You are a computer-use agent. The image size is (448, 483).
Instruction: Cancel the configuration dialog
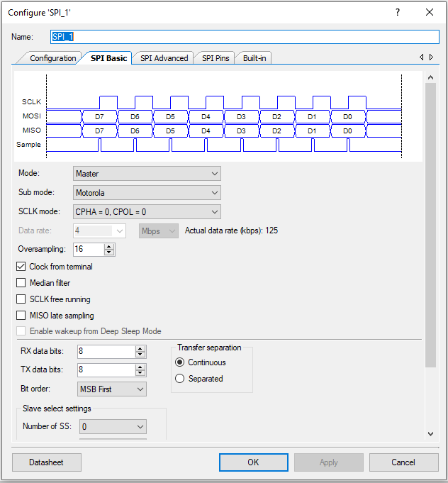pyautogui.click(x=403, y=462)
